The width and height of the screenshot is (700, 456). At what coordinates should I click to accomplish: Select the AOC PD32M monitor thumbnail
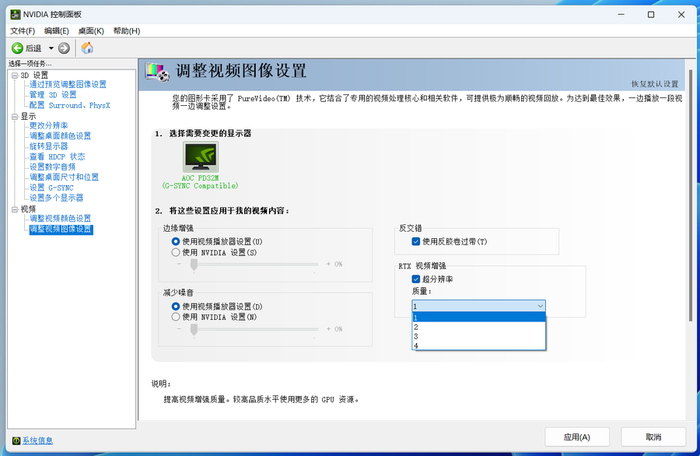(x=200, y=157)
